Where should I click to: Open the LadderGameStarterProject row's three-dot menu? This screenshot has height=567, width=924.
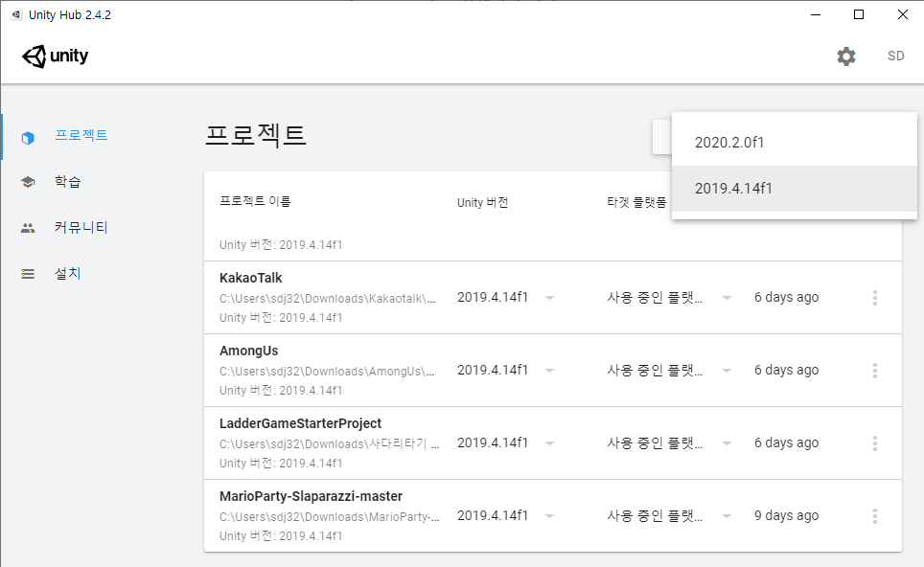pyautogui.click(x=874, y=443)
